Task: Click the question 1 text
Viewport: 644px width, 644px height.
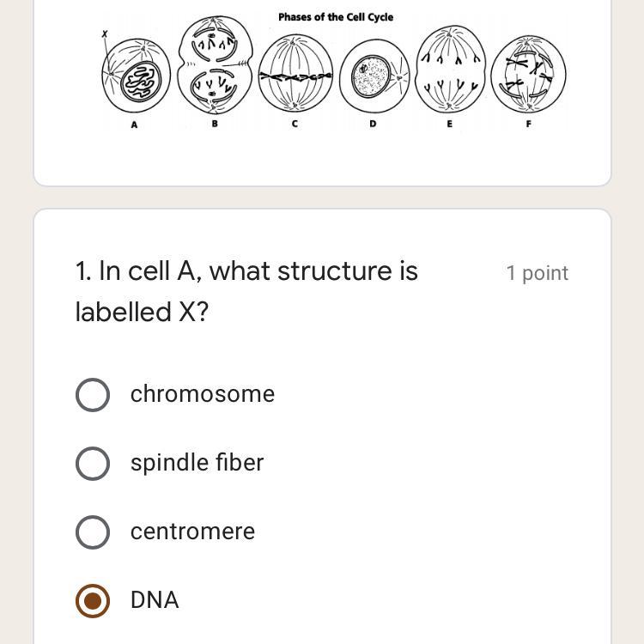Action: pyautogui.click(x=246, y=291)
